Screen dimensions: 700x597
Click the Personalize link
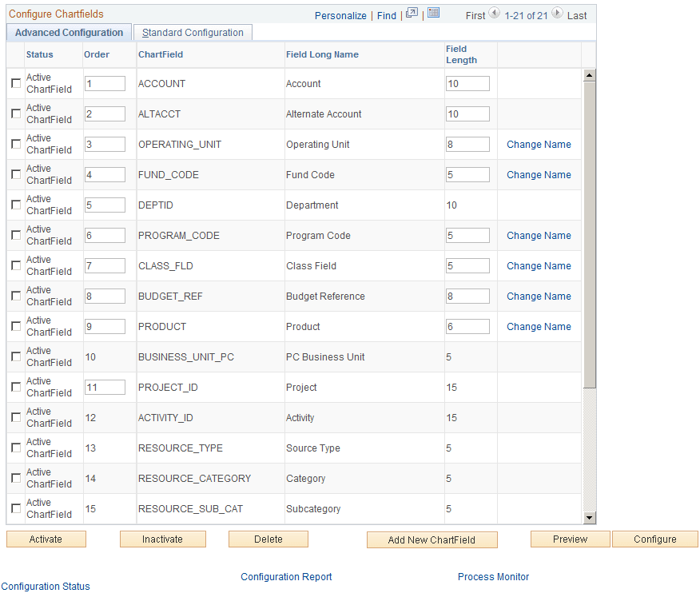coord(340,15)
